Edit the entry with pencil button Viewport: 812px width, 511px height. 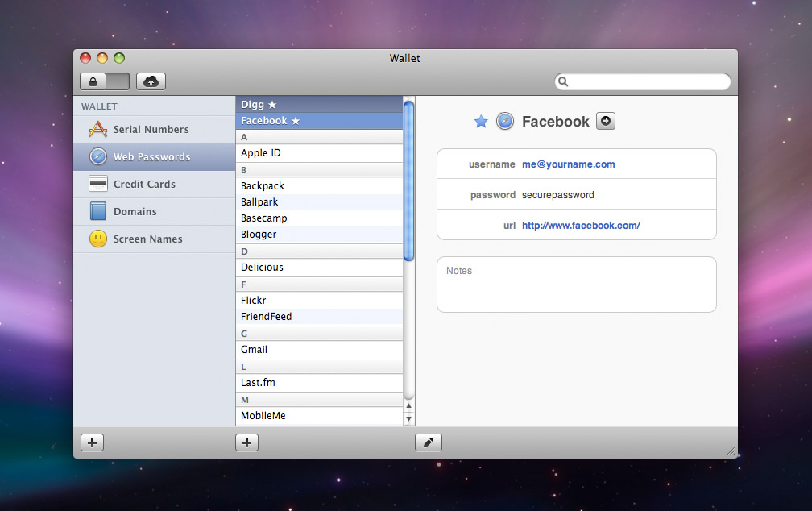(429, 442)
